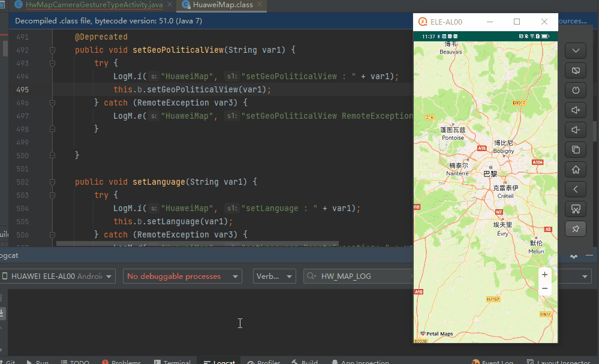The height and width of the screenshot is (364, 599).
Task: Turn off the device screen display icon
Action: click(576, 71)
